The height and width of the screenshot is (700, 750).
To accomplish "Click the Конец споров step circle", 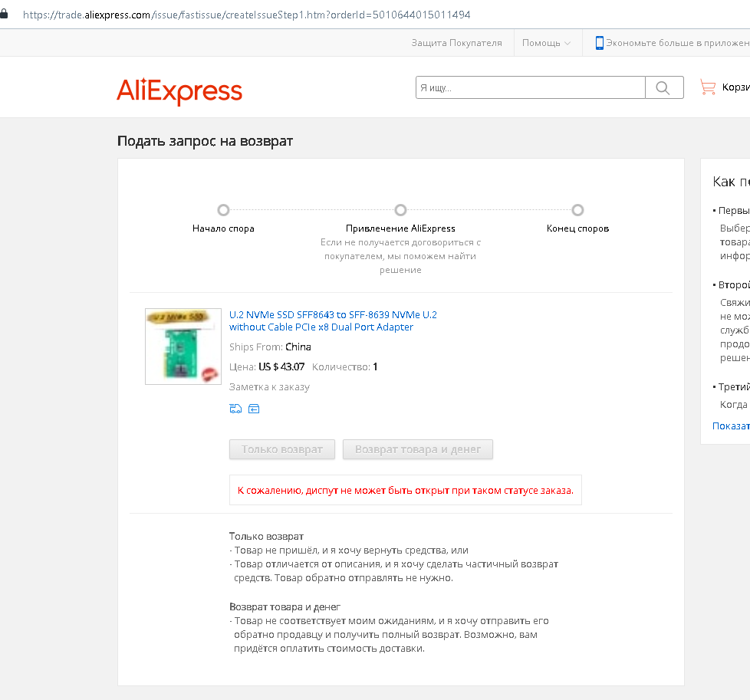I will tap(577, 210).
